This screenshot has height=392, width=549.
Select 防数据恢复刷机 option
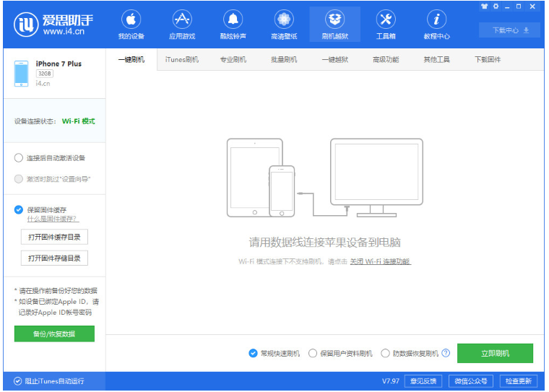[385, 353]
